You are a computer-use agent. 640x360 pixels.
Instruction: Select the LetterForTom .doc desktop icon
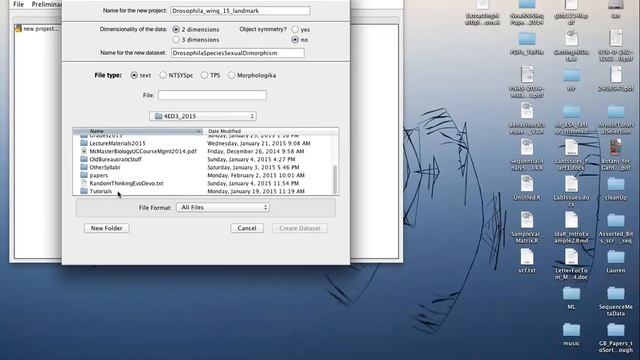[571, 257]
